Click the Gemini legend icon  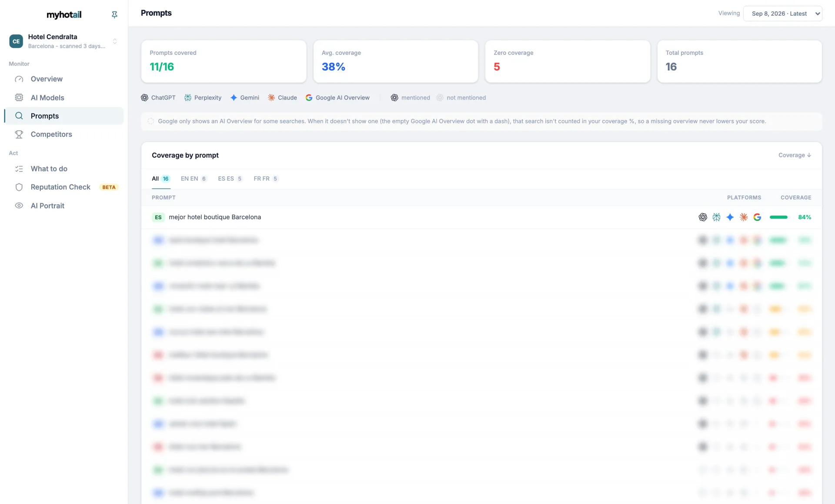point(234,98)
